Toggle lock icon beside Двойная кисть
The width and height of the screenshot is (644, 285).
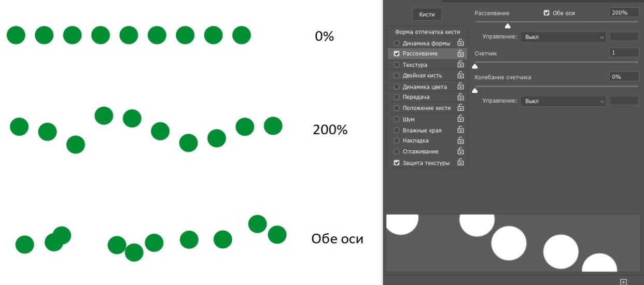click(x=460, y=76)
